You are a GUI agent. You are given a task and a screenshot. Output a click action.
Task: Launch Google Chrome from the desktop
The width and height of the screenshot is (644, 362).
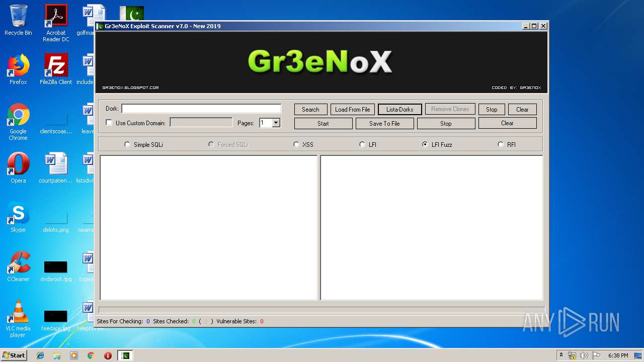pyautogui.click(x=18, y=122)
